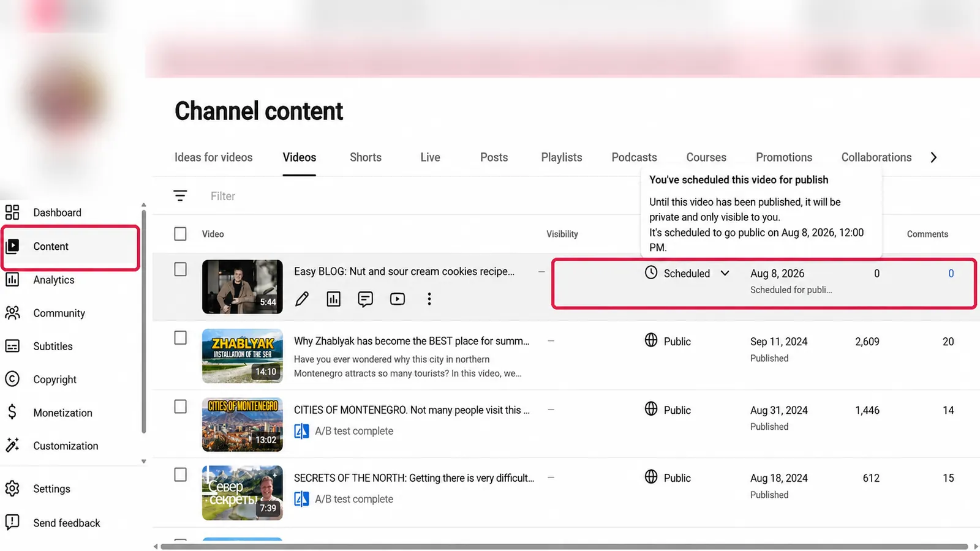
Task: Switch to the Live tab
Action: point(430,157)
